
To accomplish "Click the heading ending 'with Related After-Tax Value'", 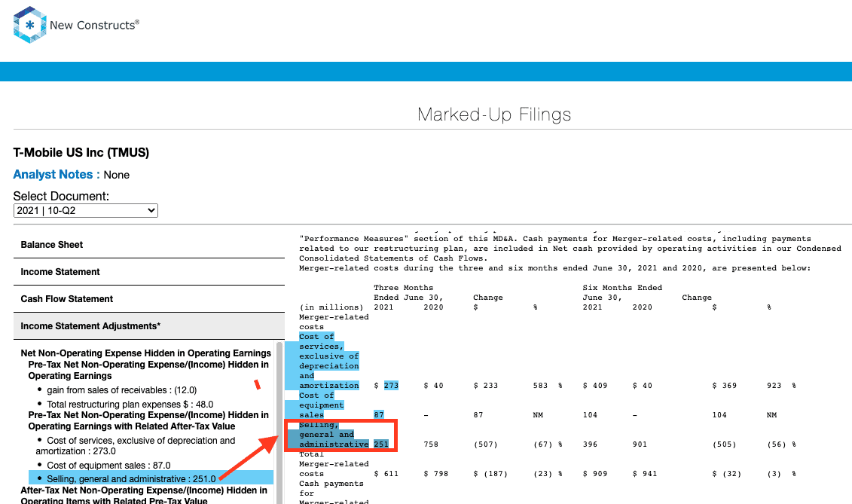I will tap(148, 421).
